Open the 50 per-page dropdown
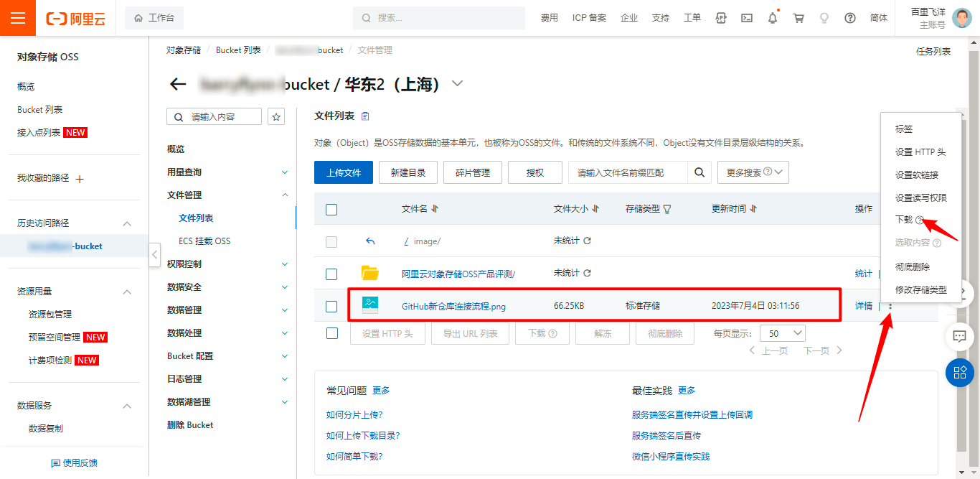The width and height of the screenshot is (980, 479). (x=783, y=333)
